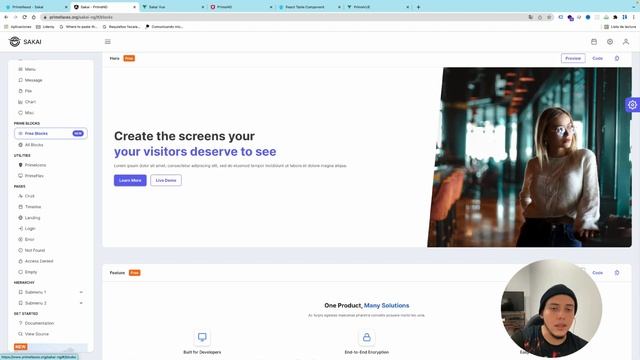Viewport: 640px width, 360px height.
Task: Open the blue theme configurator gear button
Action: click(632, 105)
